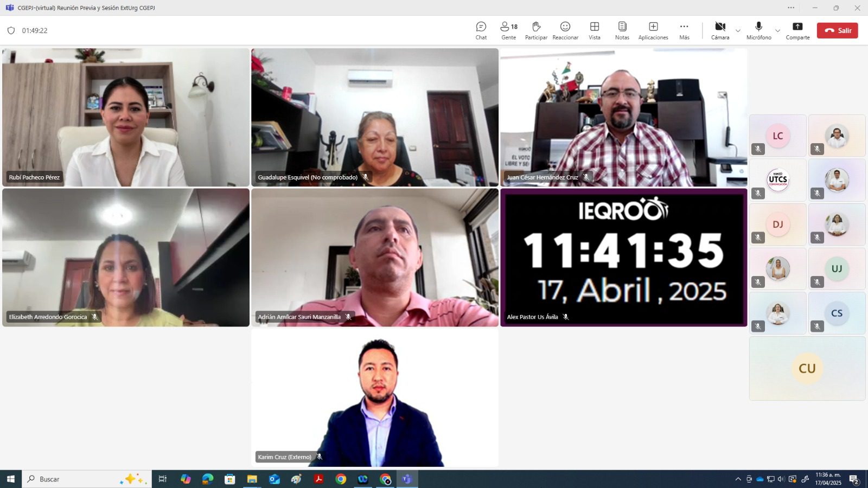Mute the Micrófono

[x=758, y=31]
